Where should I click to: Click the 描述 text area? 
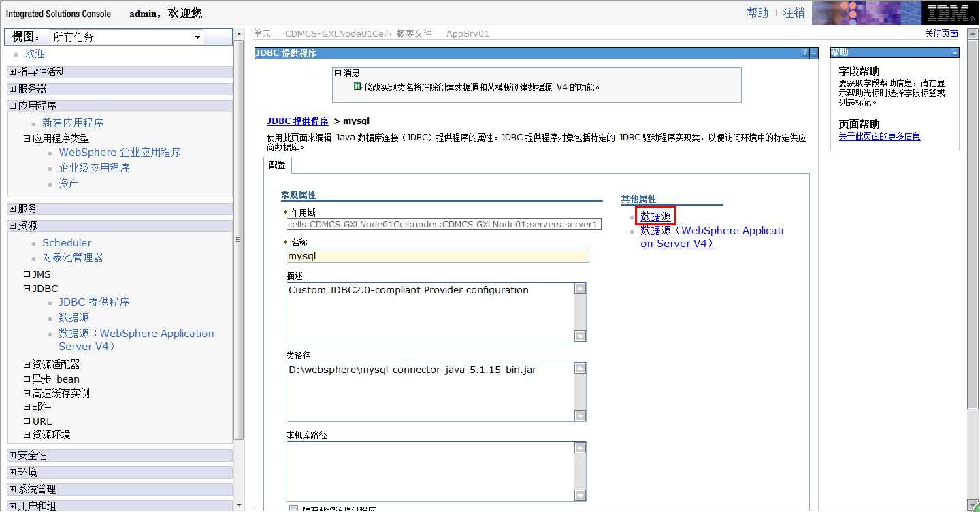pyautogui.click(x=436, y=312)
